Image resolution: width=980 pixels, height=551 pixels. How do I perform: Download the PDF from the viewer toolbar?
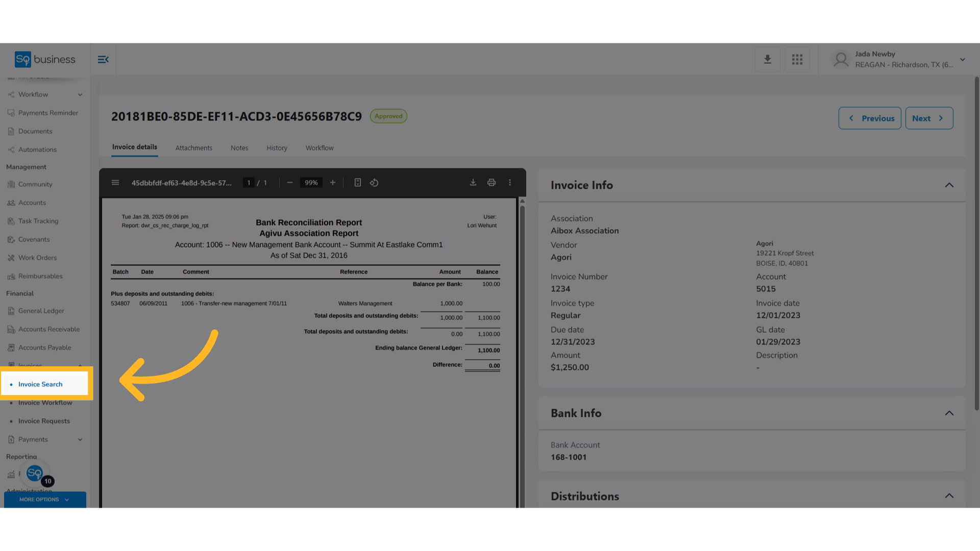coord(473,183)
